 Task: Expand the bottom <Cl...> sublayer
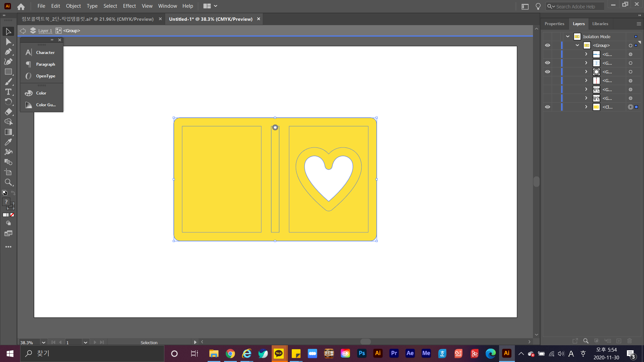[586, 107]
